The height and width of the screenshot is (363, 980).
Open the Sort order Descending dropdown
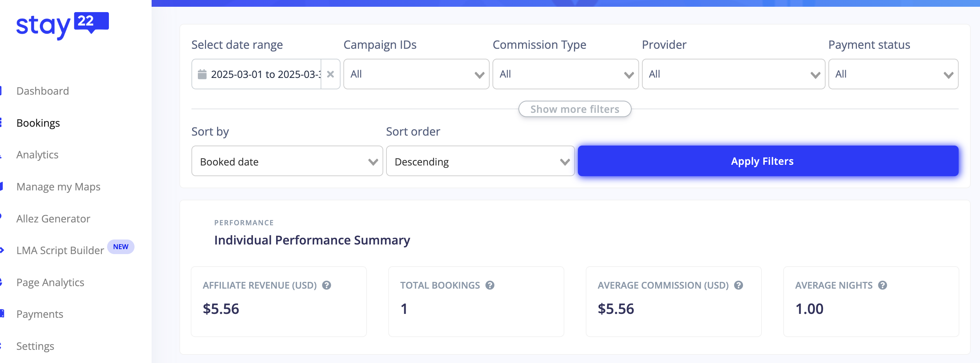click(480, 161)
